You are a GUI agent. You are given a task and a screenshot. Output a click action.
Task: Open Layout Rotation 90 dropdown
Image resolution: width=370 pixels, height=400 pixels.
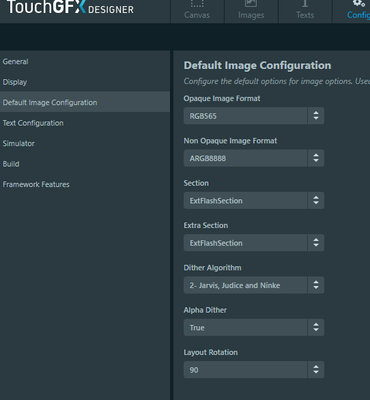tap(254, 370)
